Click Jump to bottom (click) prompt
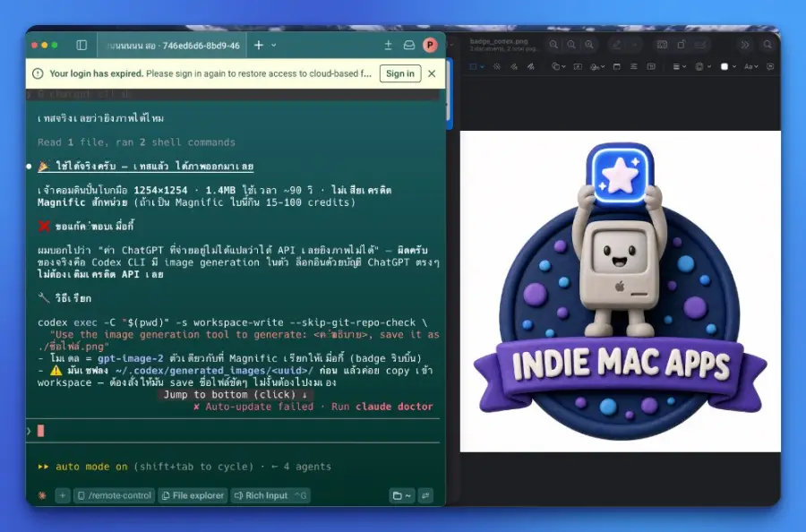806x532 pixels. coord(236,394)
